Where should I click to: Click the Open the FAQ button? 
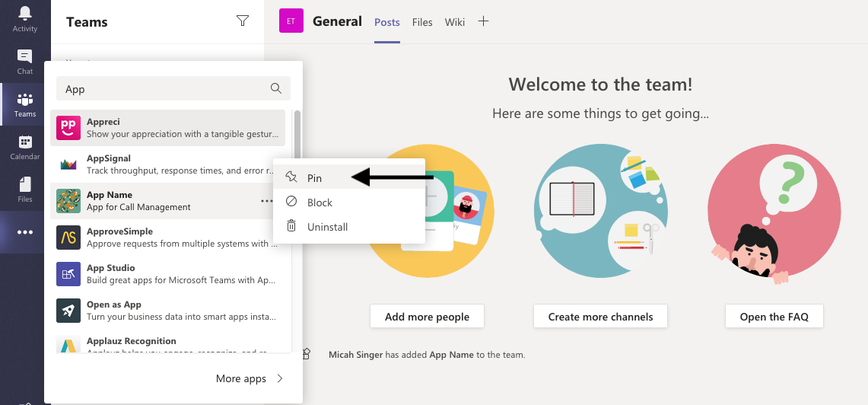coord(774,316)
